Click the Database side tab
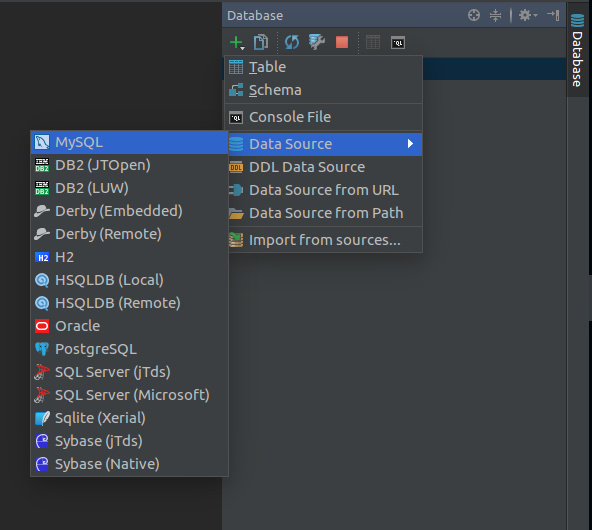The width and height of the screenshot is (592, 530). tap(577, 50)
